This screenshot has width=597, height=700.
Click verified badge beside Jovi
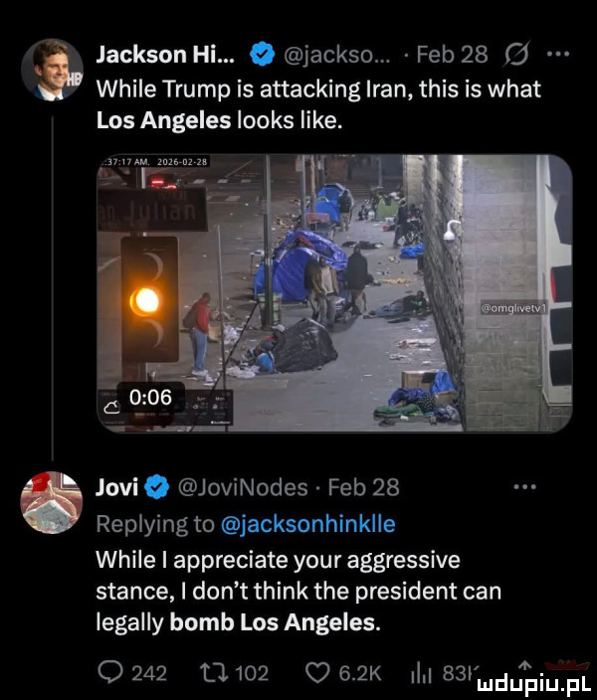[x=158, y=488]
